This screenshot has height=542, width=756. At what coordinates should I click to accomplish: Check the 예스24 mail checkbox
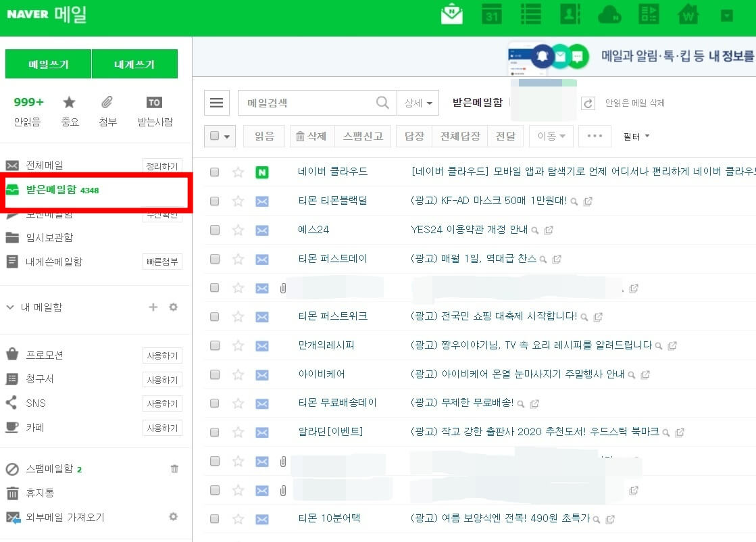click(x=215, y=230)
